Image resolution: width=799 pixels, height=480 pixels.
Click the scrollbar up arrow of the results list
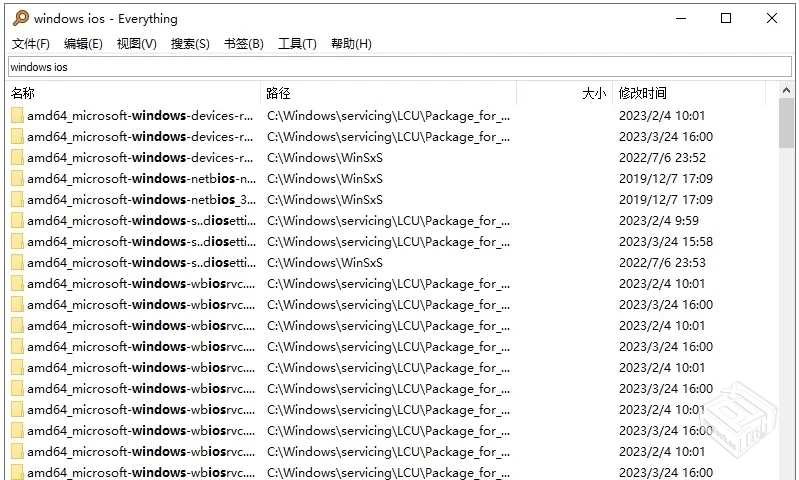click(786, 91)
